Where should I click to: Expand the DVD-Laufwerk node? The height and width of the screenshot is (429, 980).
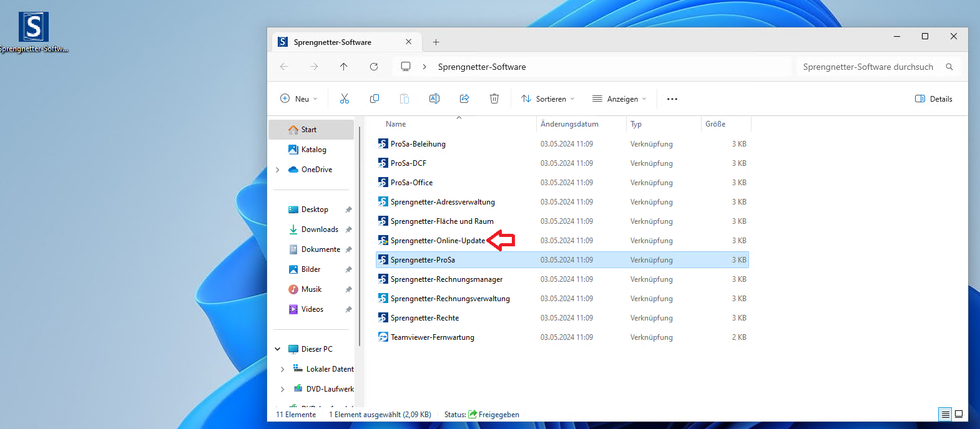pos(283,389)
